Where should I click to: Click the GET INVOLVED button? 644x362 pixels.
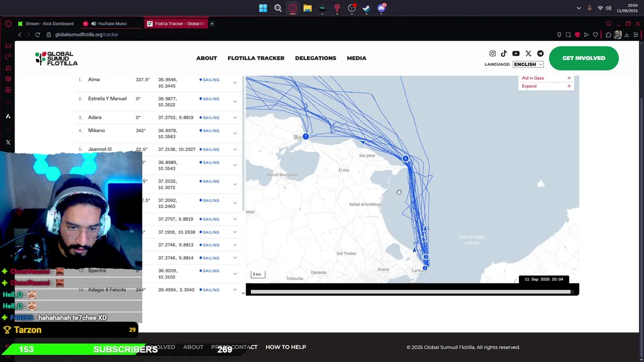pyautogui.click(x=584, y=58)
